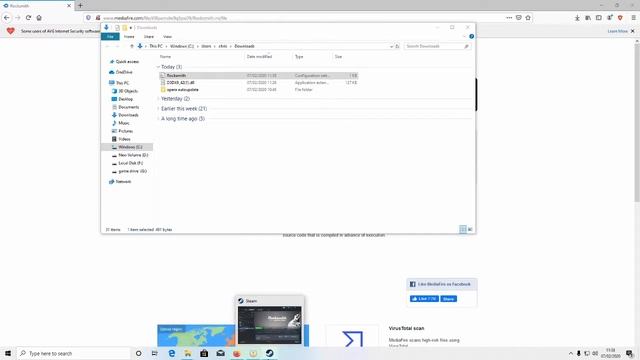
Task: Open the Windows Start menu
Action: coord(8,353)
